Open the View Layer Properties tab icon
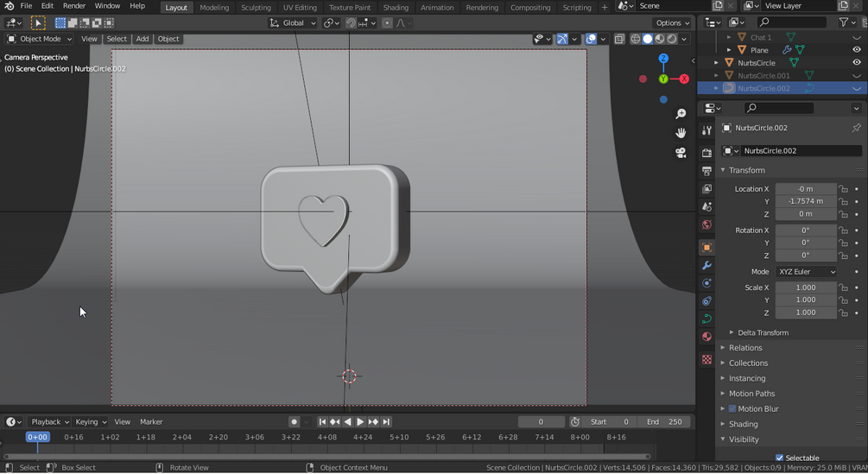 706,189
